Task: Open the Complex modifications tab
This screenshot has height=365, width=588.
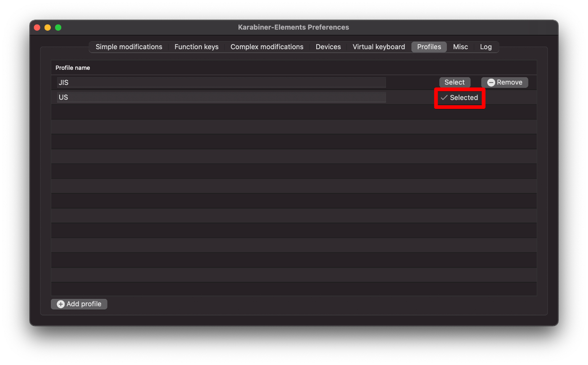Action: [x=267, y=47]
